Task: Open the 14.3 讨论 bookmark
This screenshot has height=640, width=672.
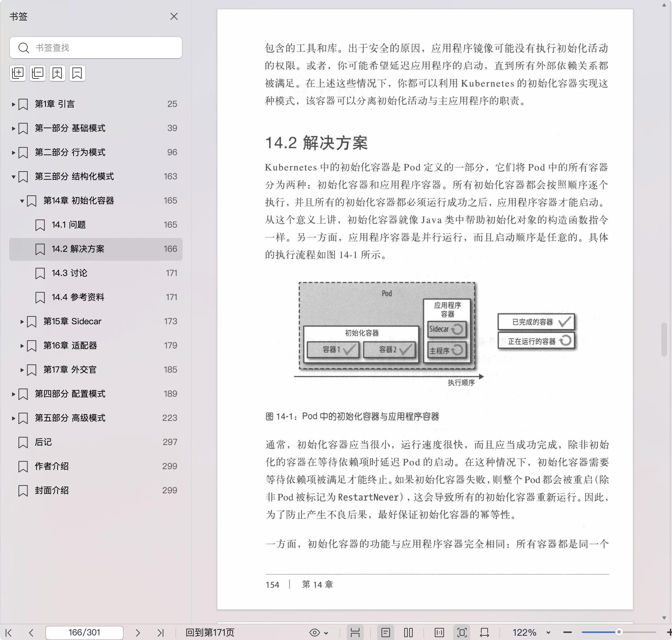Action: coord(69,273)
